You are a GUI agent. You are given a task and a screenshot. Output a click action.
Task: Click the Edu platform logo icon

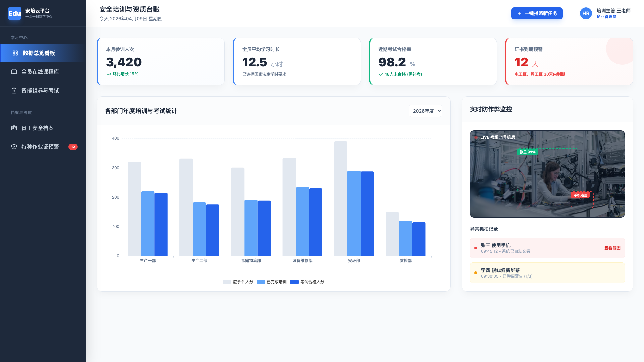[x=14, y=13]
